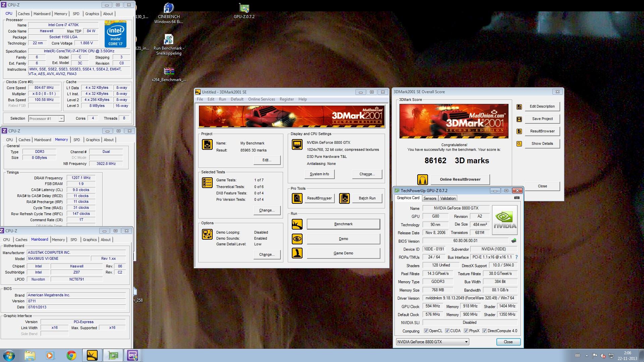Open the Help menu in 3DMark2001

pos(303,99)
